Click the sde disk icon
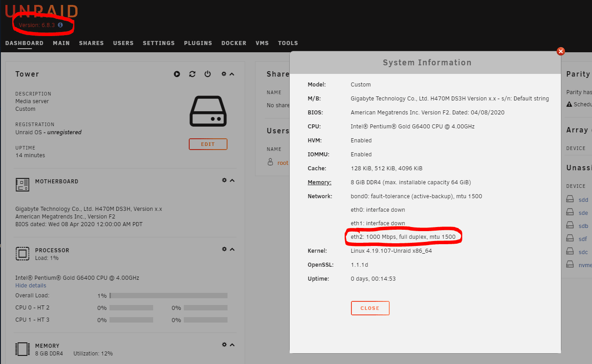The width and height of the screenshot is (592, 364). pyautogui.click(x=570, y=213)
